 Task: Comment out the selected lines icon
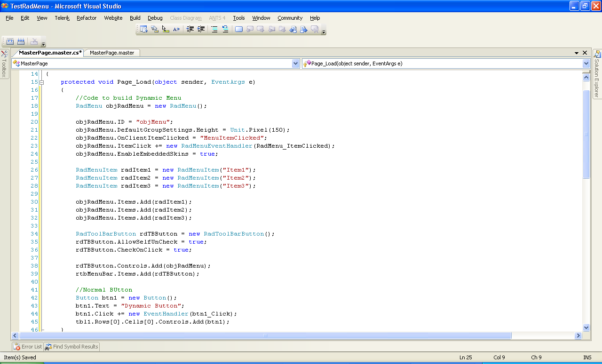click(x=214, y=29)
